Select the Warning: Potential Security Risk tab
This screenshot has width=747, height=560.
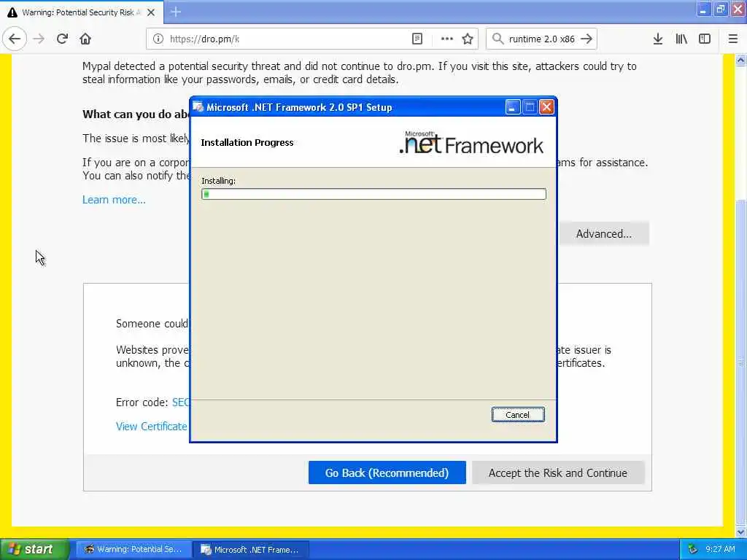point(82,12)
